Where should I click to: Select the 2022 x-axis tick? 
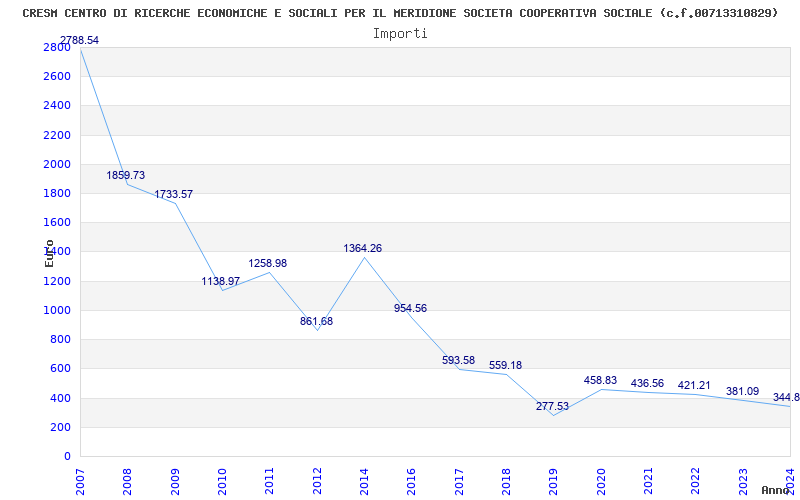point(695,481)
